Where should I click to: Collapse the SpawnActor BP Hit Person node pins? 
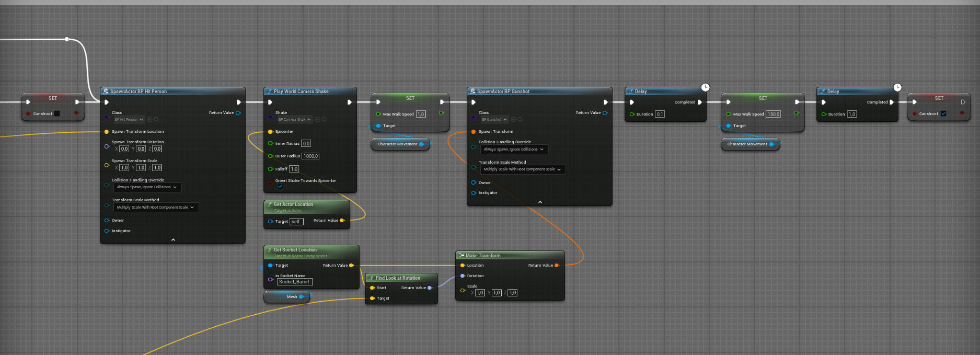click(x=173, y=239)
